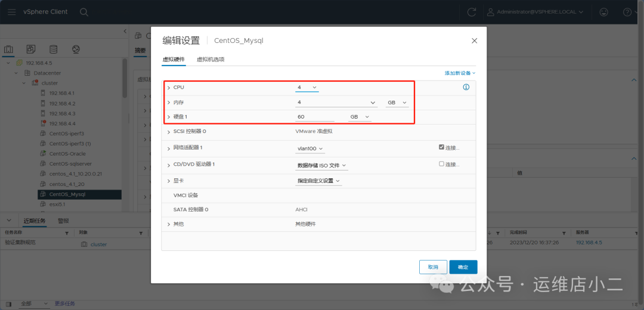Expand the 内存 settings row
644x310 pixels.
pyautogui.click(x=168, y=102)
